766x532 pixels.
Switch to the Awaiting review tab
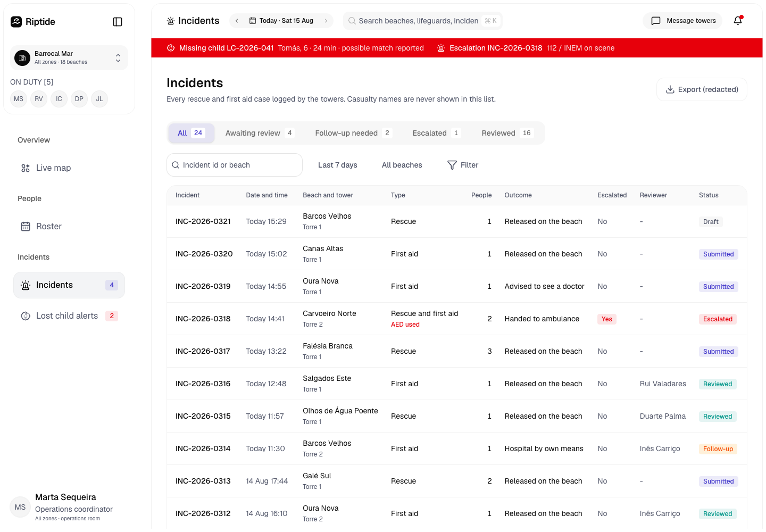[x=259, y=133]
